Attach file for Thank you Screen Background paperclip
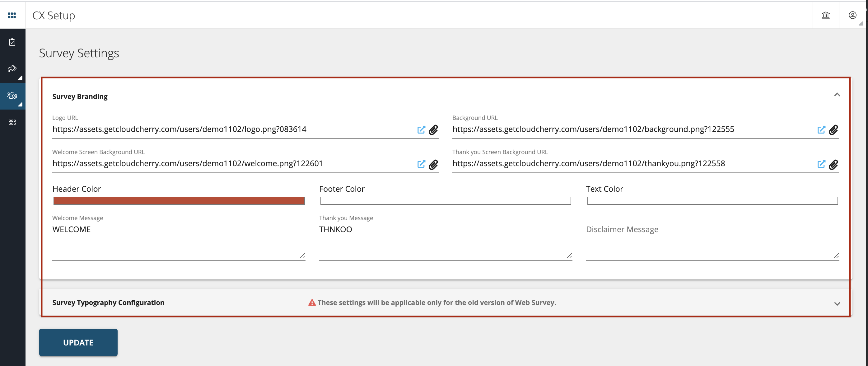The height and width of the screenshot is (366, 868). [833, 164]
